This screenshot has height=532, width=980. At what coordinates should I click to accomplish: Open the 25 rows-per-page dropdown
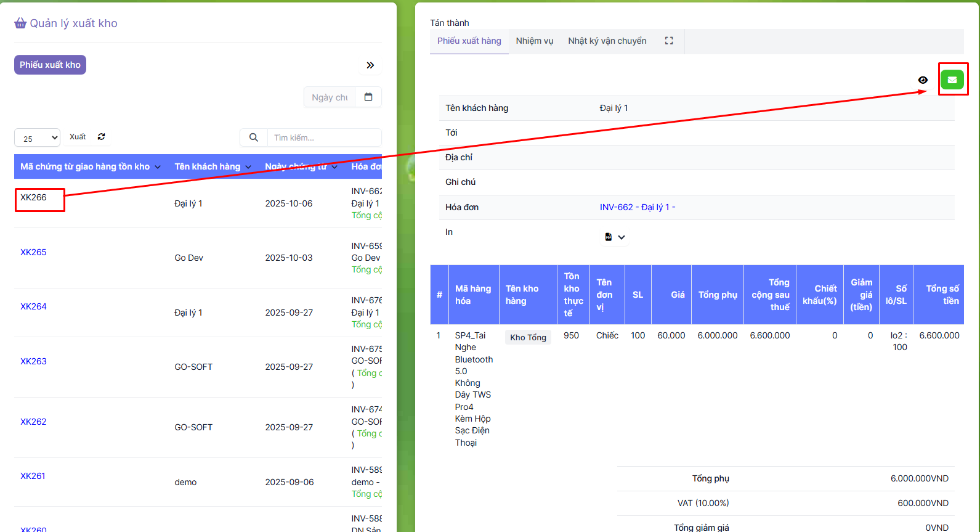(37, 138)
